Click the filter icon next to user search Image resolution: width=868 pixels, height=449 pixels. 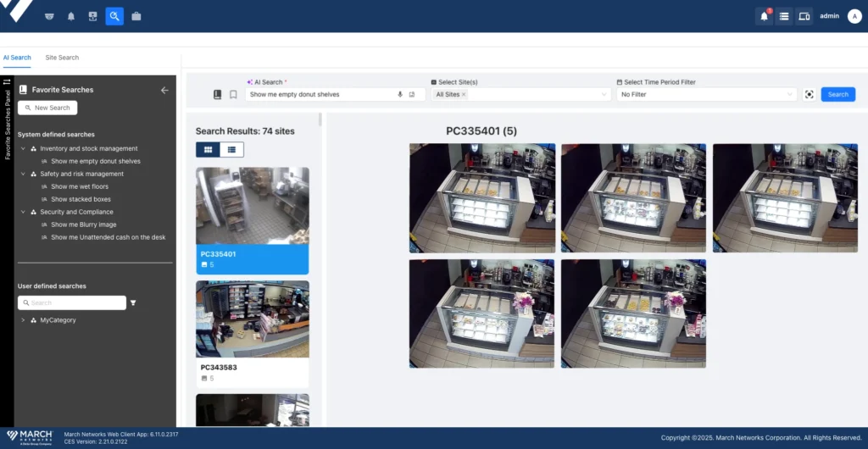pyautogui.click(x=133, y=302)
